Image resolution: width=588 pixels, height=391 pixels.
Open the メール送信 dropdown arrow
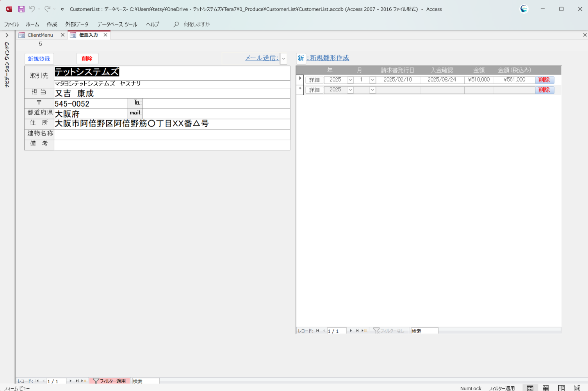[283, 59]
